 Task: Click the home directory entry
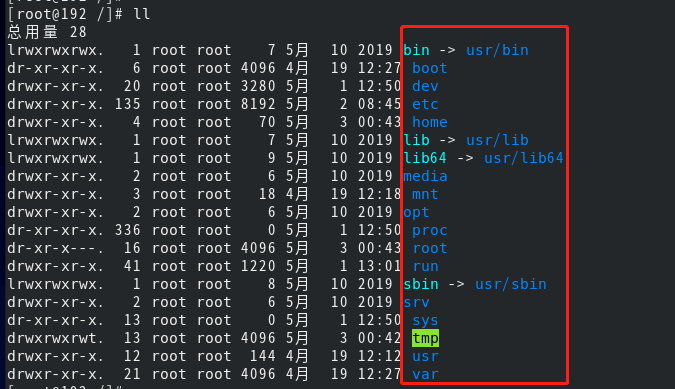(430, 122)
